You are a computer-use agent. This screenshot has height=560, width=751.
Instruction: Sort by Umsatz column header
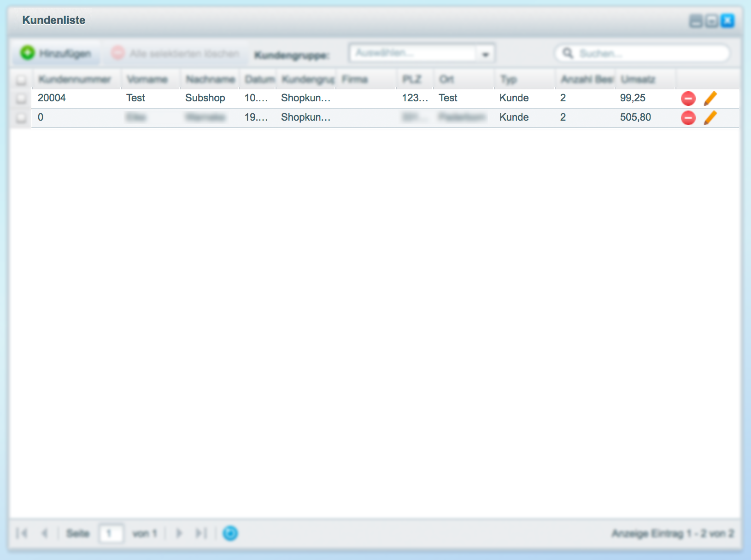(645, 79)
